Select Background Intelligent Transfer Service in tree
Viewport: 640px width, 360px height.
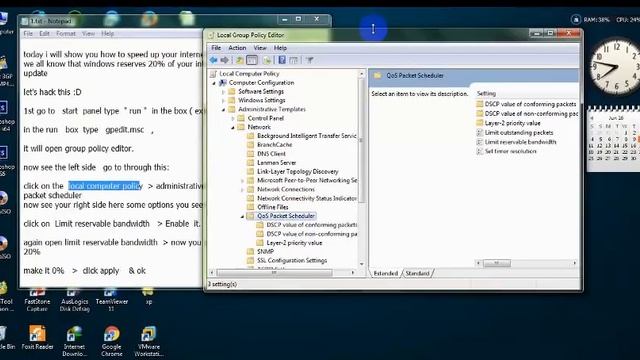coord(302,136)
